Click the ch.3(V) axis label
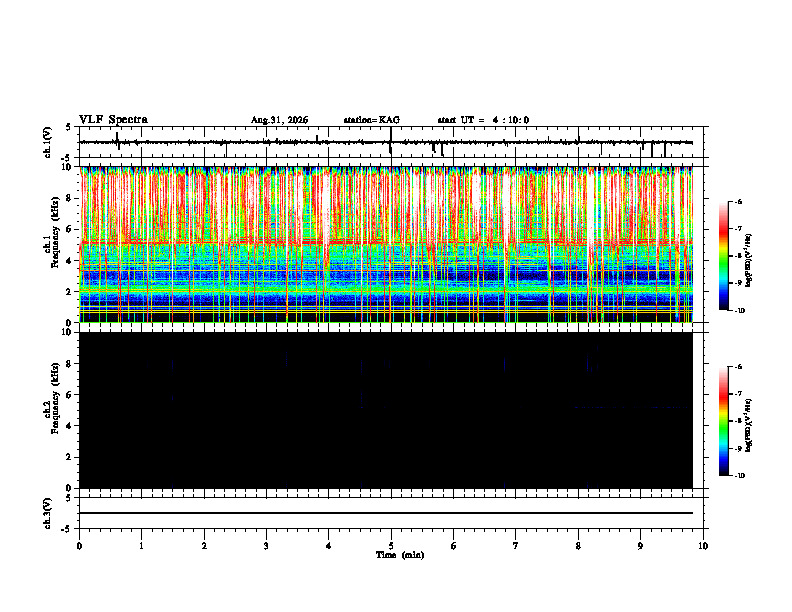The width and height of the screenshot is (792, 612). pos(47,513)
